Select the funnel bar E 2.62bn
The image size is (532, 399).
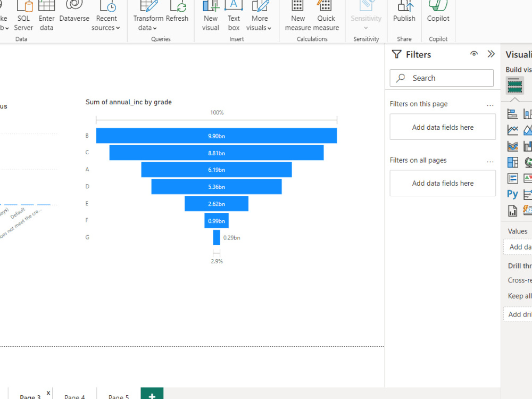tap(217, 204)
